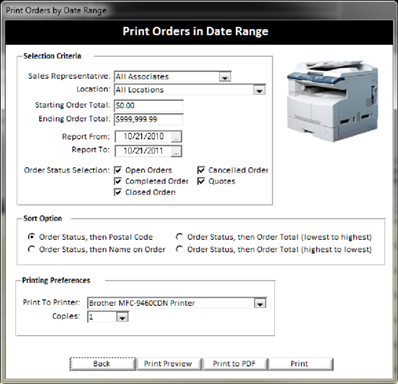Expand the Location dropdown
Viewport: 398px width, 384px height.
coord(259,90)
